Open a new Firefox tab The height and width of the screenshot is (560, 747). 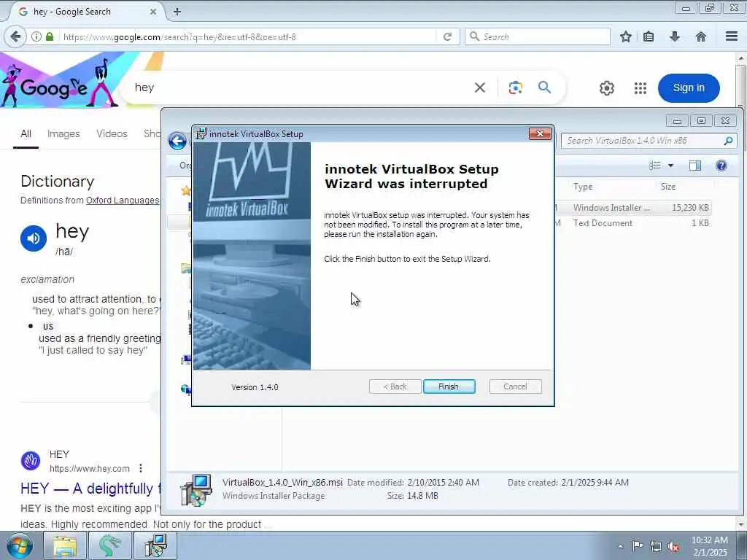(x=177, y=12)
